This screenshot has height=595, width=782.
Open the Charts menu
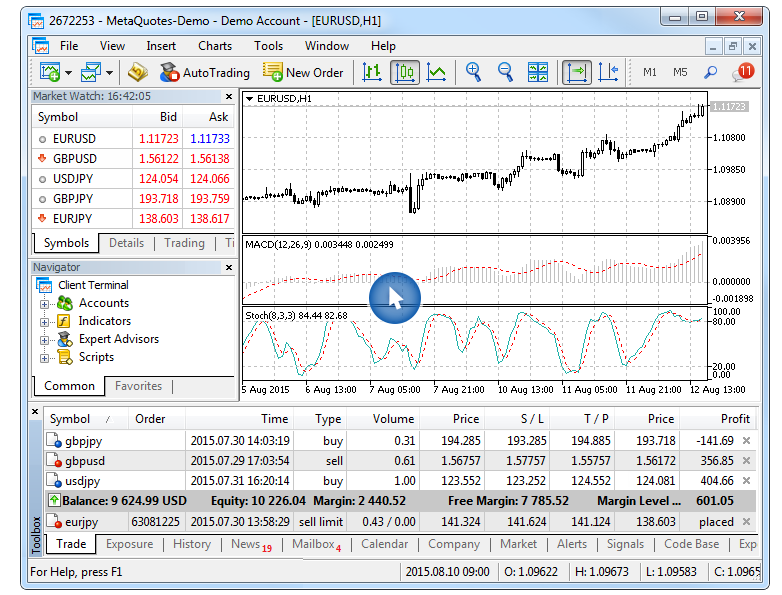point(214,46)
